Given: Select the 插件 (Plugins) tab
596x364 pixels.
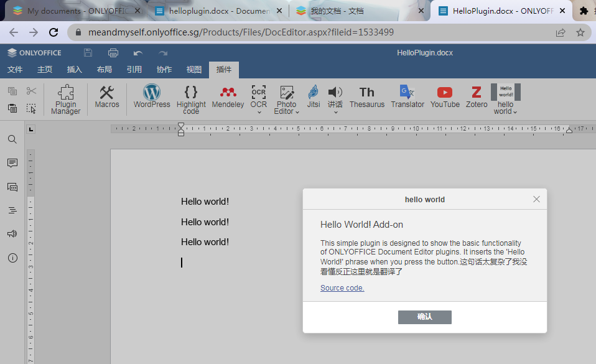Looking at the screenshot, I should tap(224, 70).
